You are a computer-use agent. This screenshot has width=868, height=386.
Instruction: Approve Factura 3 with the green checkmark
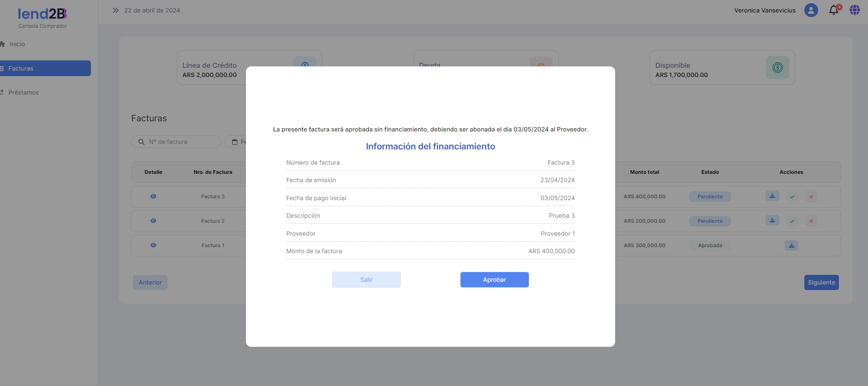(792, 196)
